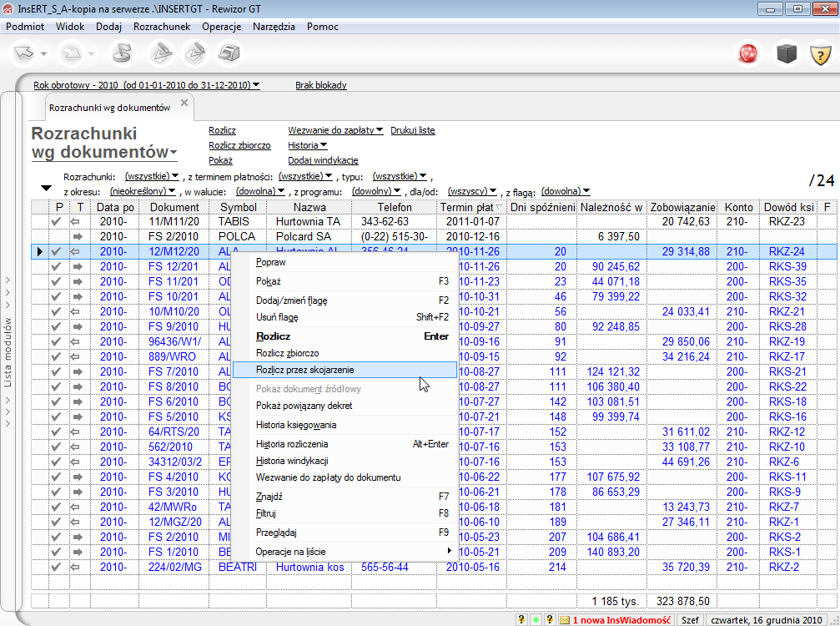Choose Historia księgowania in the context menu
The image size is (840, 626).
pyautogui.click(x=295, y=425)
